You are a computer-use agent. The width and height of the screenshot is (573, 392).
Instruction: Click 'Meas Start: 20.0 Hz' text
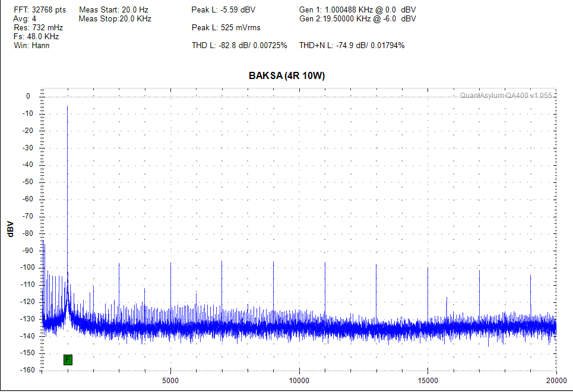pos(113,10)
